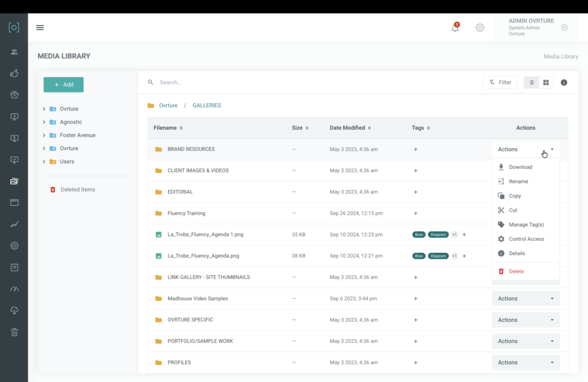Open the Media Library sidebar icon

click(14, 181)
